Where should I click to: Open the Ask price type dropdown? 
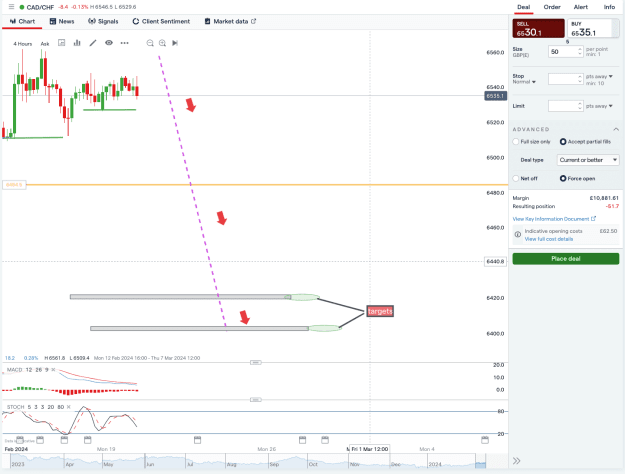coord(45,43)
